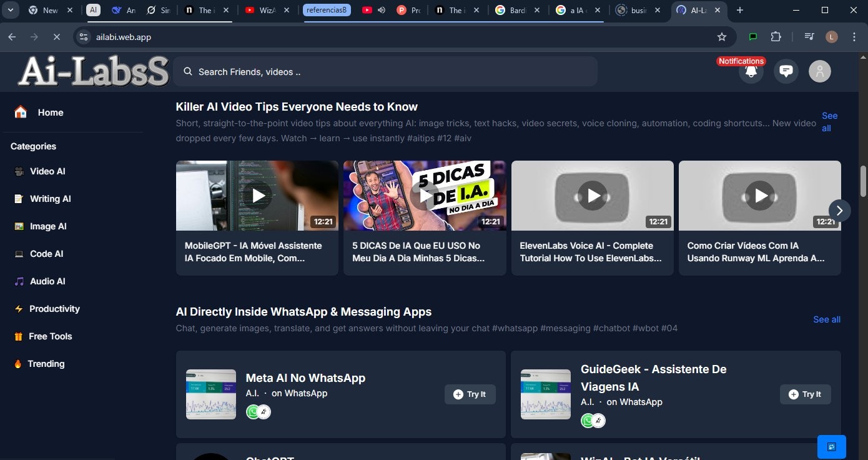Click WhatsApp icon under GuideGeek card
Image resolution: width=868 pixels, height=460 pixels.
tap(588, 421)
